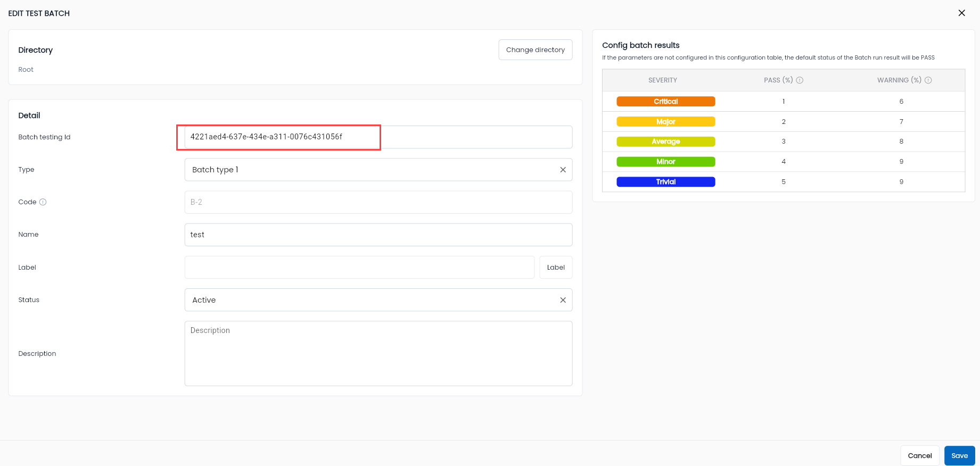Click the empty Label input field
The width and height of the screenshot is (980, 466).
pos(359,268)
